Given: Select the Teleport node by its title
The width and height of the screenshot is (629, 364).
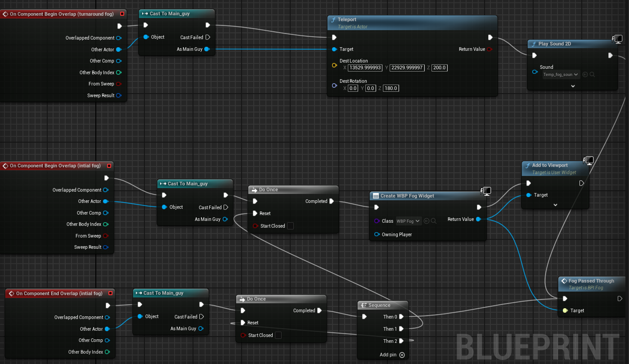Looking at the screenshot, I should click(347, 20).
